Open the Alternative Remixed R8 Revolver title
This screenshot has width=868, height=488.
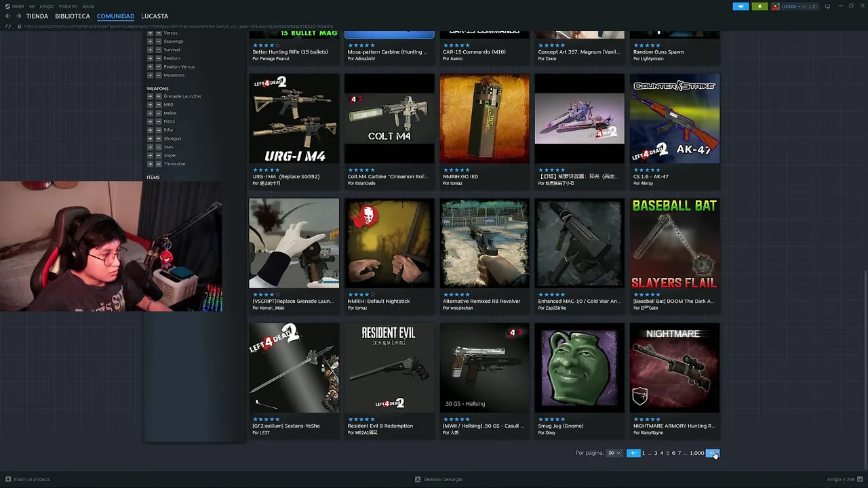pyautogui.click(x=481, y=301)
